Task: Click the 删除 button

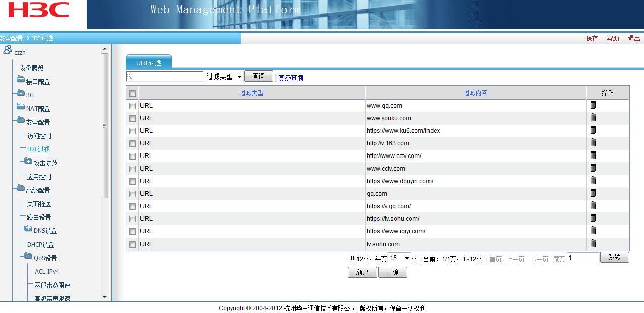Action: [392, 272]
